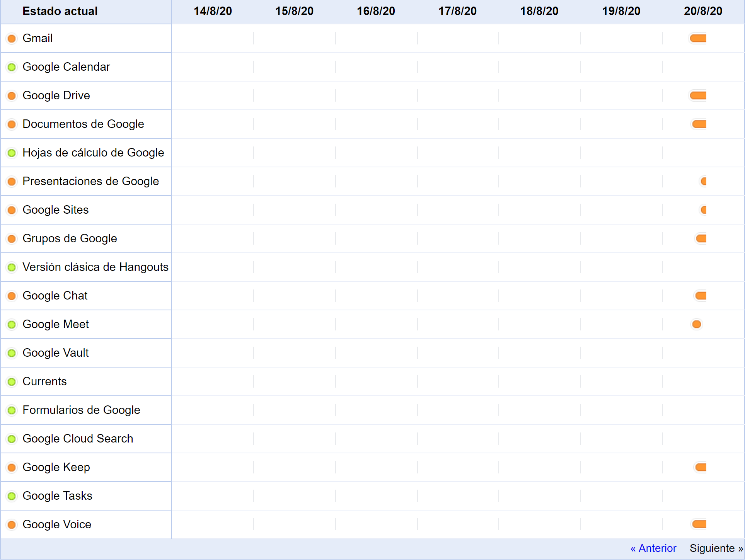This screenshot has width=745, height=560.
Task: Click the orange dot beside Google Sites
Action: click(x=12, y=210)
